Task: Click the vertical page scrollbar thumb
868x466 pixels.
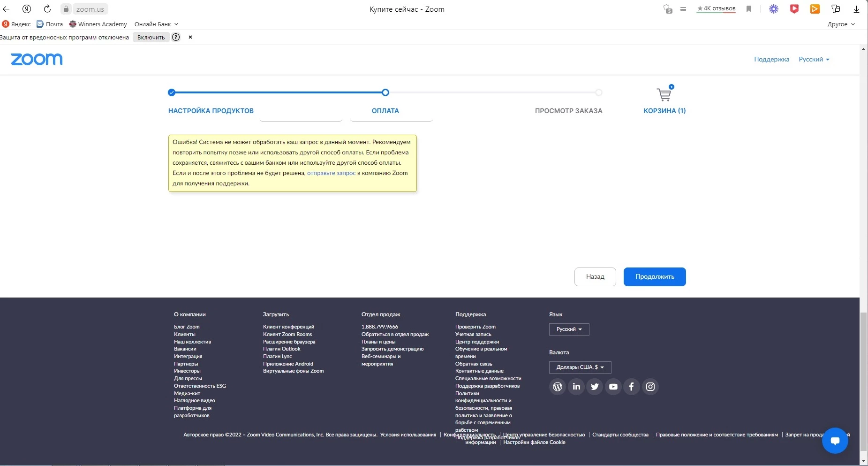Action: click(864, 382)
